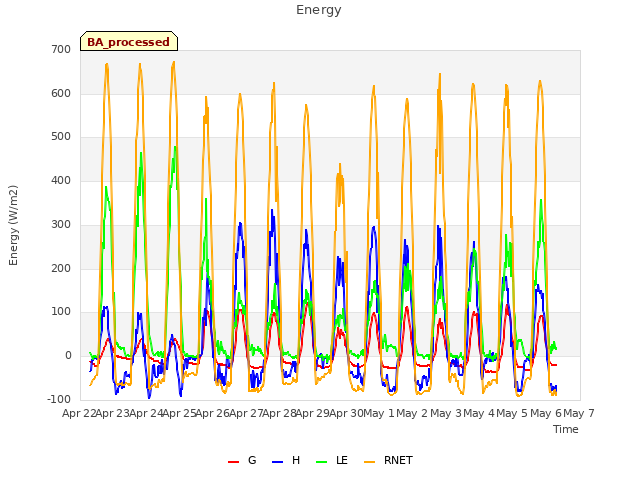The width and height of the screenshot is (640, 480).
Task: Click the BA_processed annotation label
Action: pos(129,42)
